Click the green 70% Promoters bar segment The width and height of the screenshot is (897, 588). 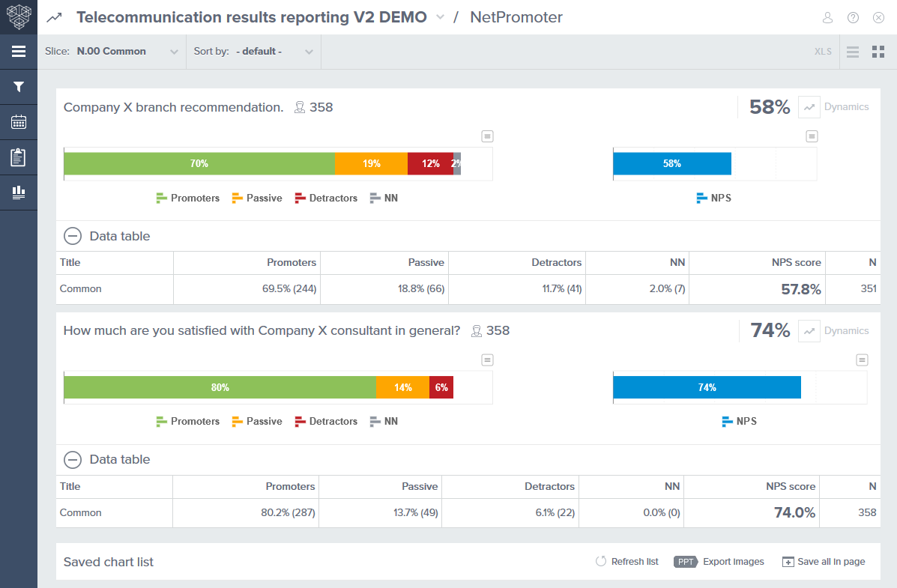(199, 163)
